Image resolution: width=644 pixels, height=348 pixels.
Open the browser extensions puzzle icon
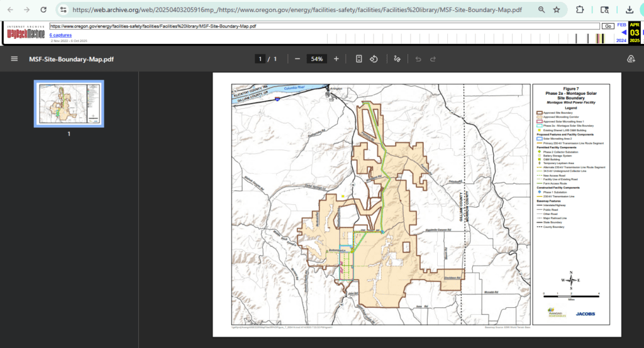pos(579,9)
